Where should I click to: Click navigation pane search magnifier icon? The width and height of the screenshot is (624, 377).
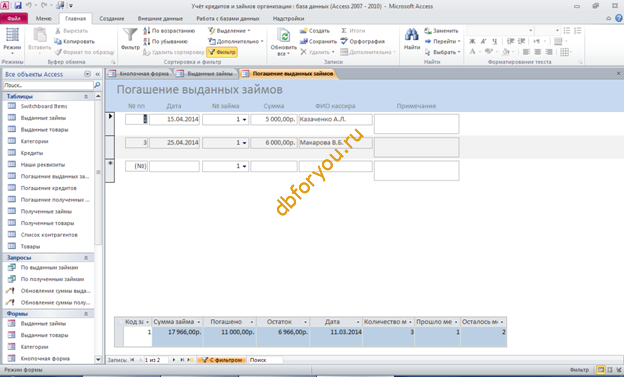97,85
